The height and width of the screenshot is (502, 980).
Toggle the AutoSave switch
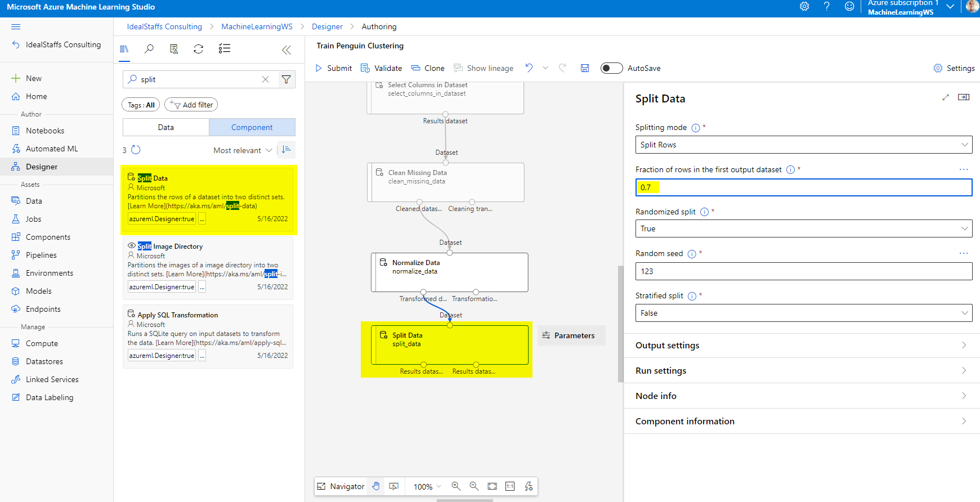tap(611, 68)
